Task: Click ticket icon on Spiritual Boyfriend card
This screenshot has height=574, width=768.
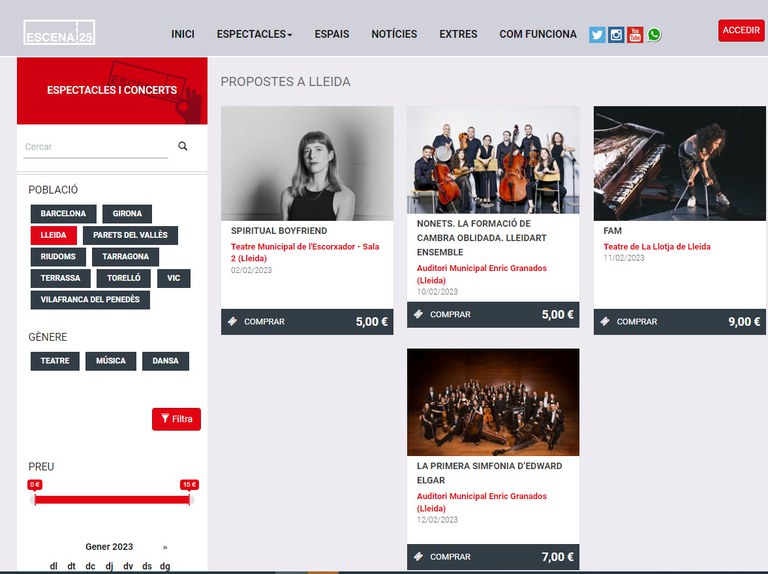Action: (x=233, y=321)
